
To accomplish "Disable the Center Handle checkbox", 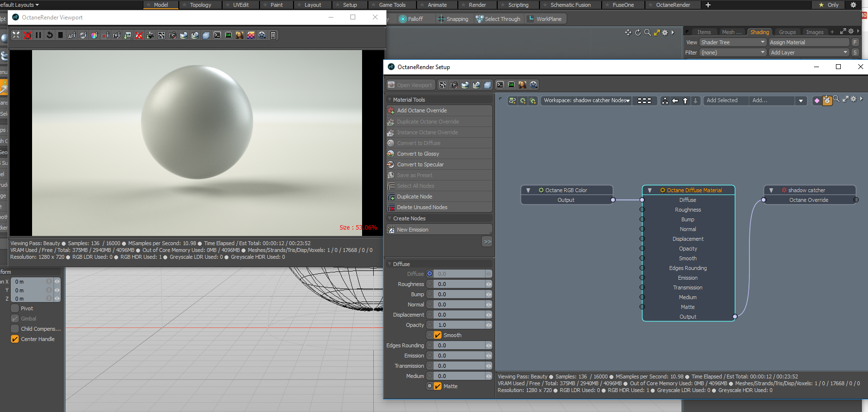I will pyautogui.click(x=15, y=339).
